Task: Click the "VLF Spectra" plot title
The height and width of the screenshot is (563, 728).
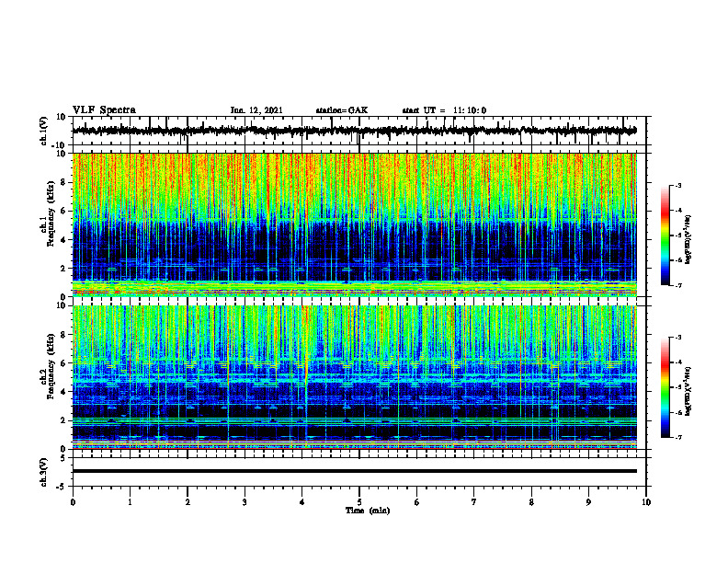Action: (x=104, y=110)
